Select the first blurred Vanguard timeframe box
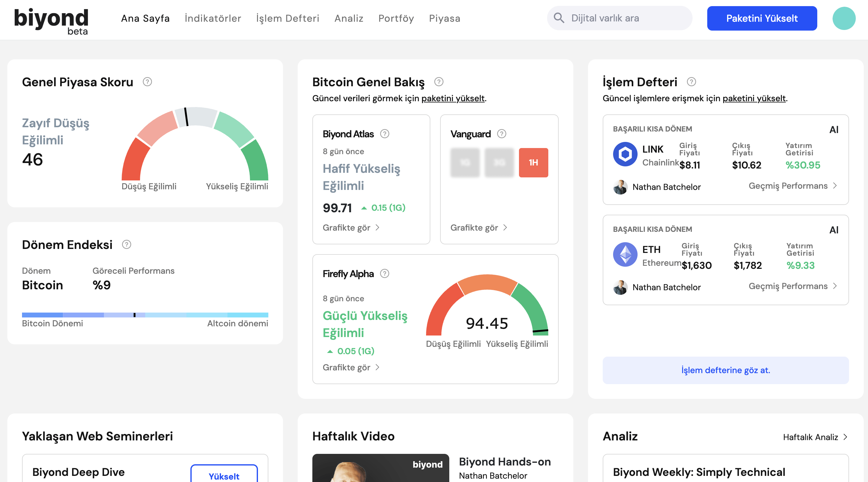 click(x=465, y=163)
